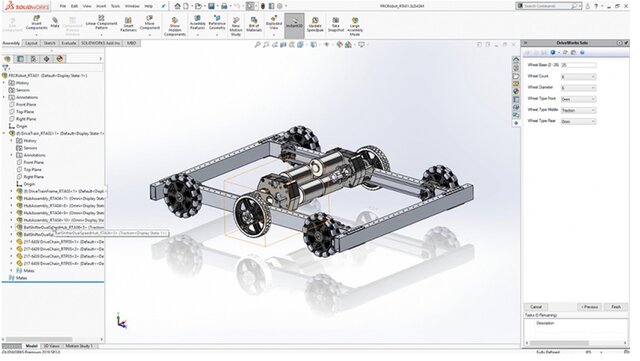Click the Exploded View tool
The height and width of the screenshot is (361, 640).
point(274,23)
